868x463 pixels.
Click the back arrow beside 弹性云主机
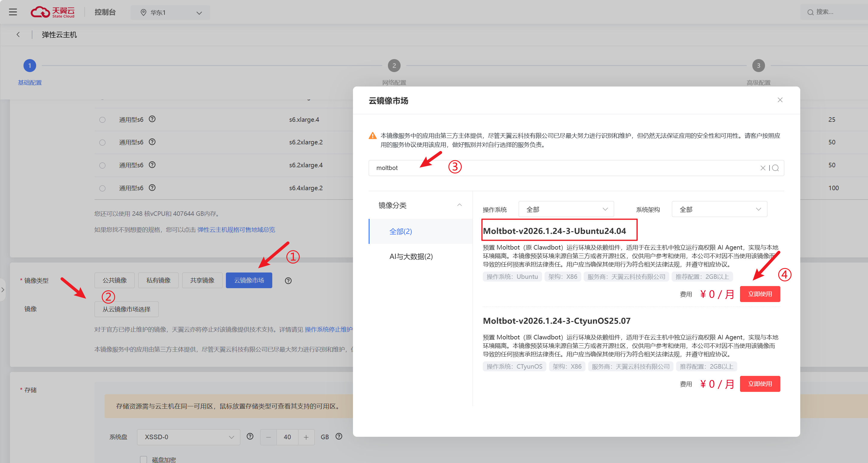point(18,34)
